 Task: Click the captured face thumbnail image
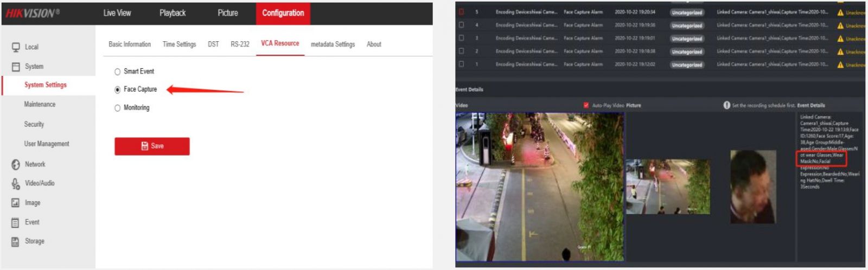coord(752,187)
